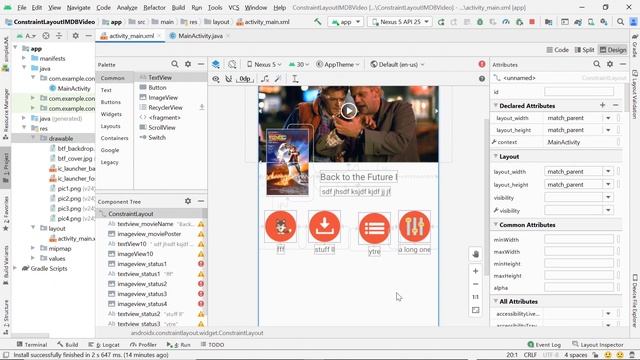
Task: Select textview_movieName in Component Tree
Action: click(x=145, y=224)
